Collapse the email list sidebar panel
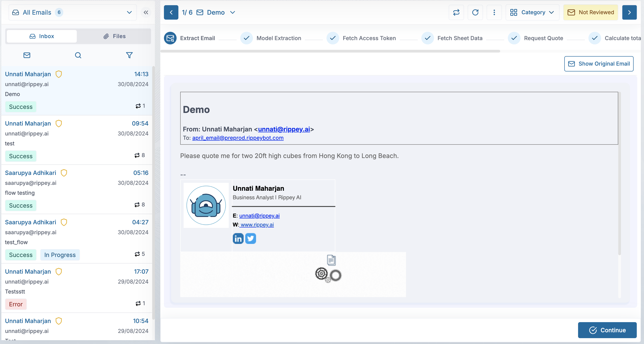The width and height of the screenshot is (644, 344). [146, 12]
